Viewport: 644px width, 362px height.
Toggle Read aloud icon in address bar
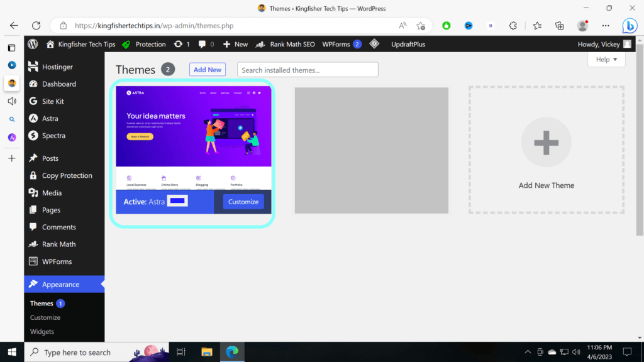[402, 25]
